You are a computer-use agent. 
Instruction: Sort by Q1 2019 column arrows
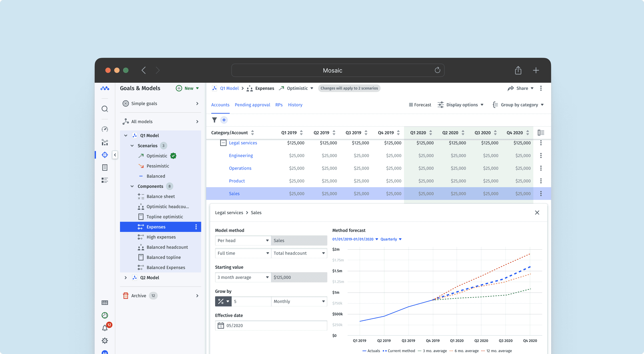301,133
